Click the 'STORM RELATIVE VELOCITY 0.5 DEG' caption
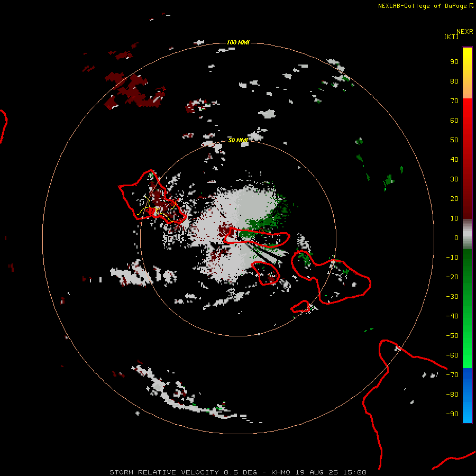Screen dimensions: 476x476 [x=183, y=472]
